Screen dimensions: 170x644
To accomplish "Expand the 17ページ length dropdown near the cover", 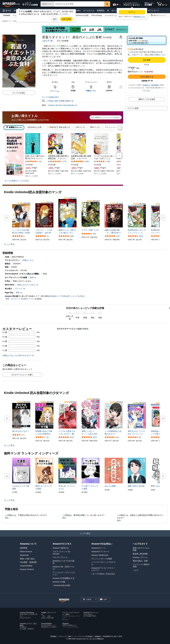I will point(55,91).
